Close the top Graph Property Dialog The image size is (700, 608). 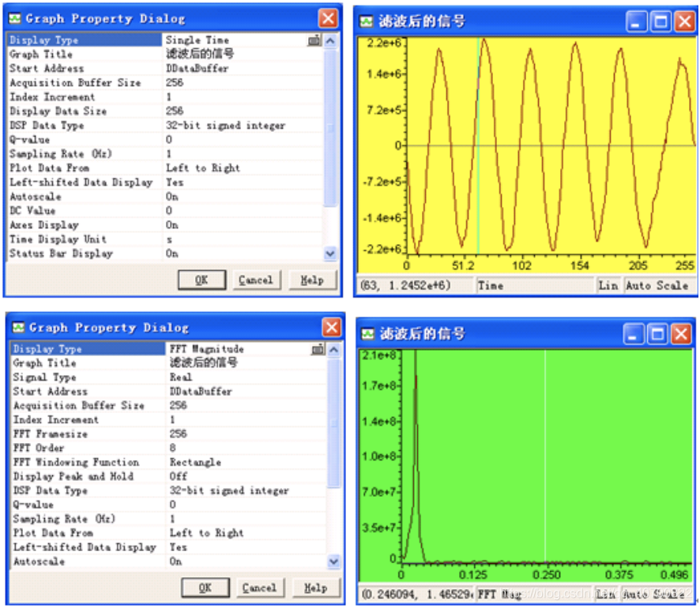[328, 18]
